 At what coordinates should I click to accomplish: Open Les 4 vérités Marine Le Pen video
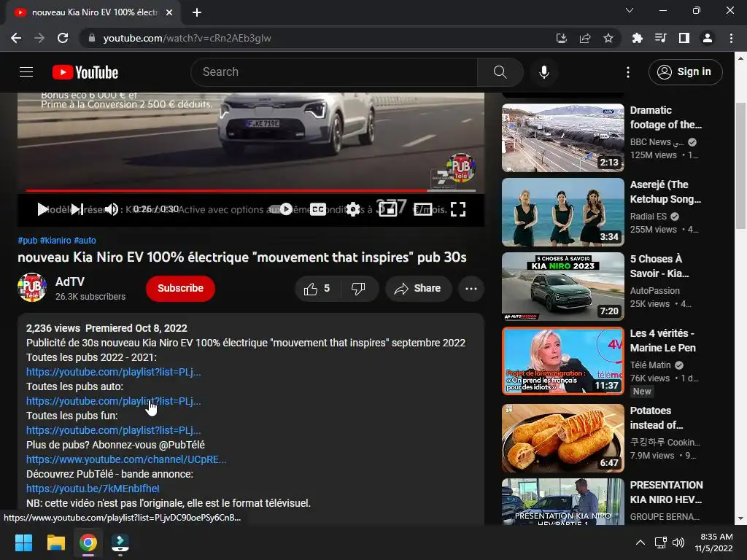pos(562,360)
